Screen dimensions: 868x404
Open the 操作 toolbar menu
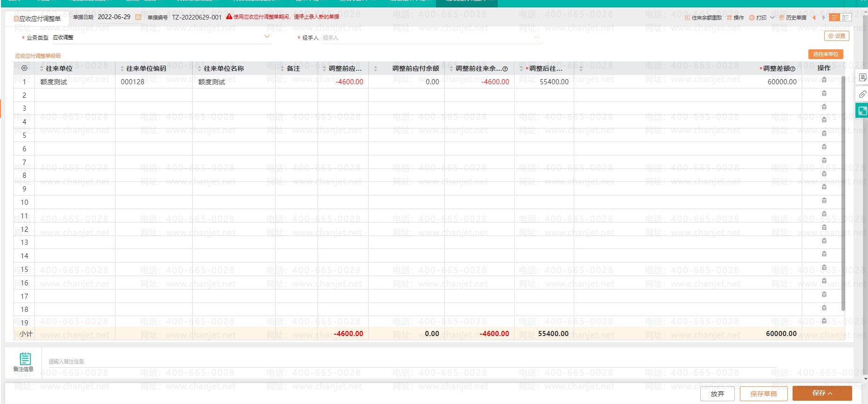pos(735,18)
